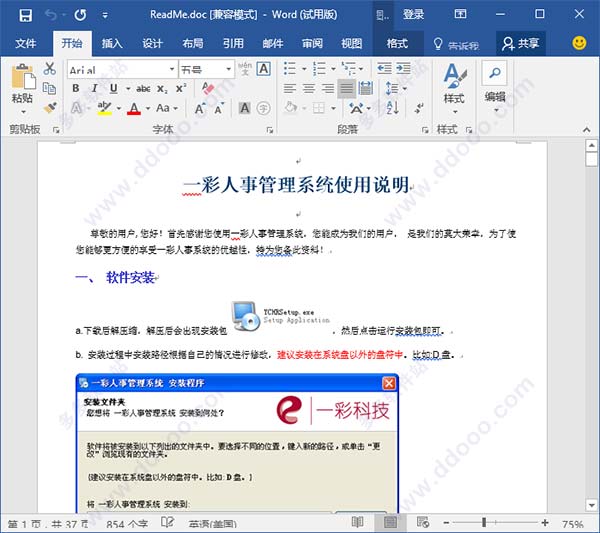Click 共享 Share button
The image size is (600, 533).
coord(521,43)
